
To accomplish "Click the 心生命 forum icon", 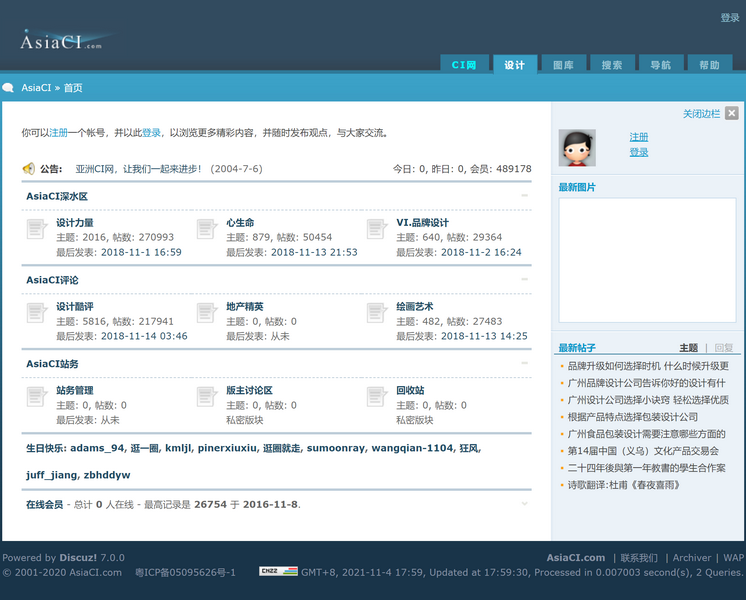I will tap(207, 230).
